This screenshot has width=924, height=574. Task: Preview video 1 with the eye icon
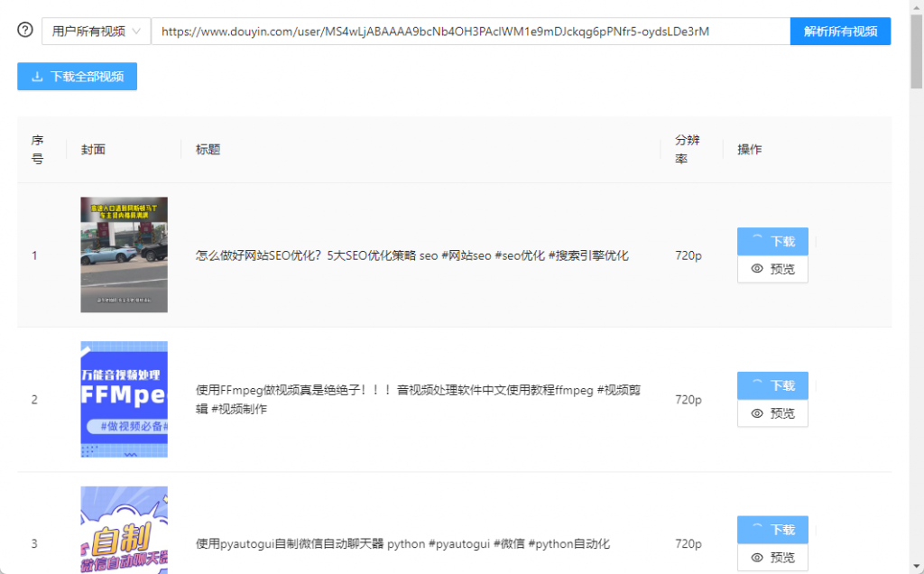[x=772, y=269]
